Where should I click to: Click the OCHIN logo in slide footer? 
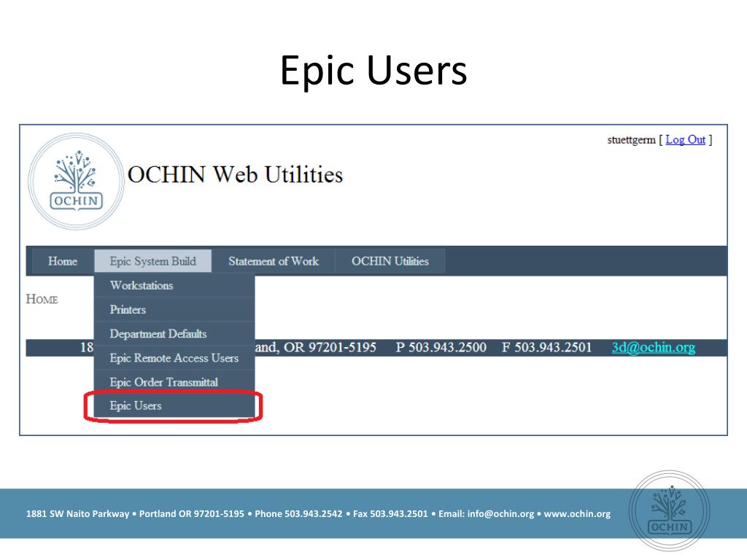670,510
